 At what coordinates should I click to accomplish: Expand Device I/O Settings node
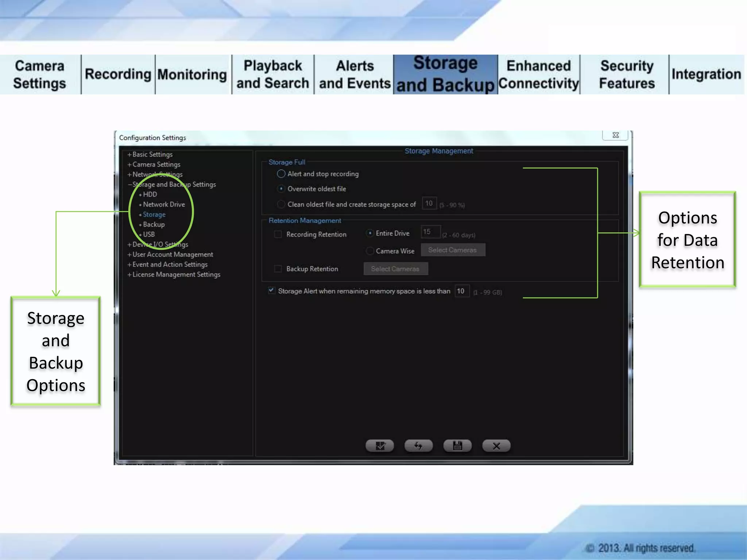129,245
